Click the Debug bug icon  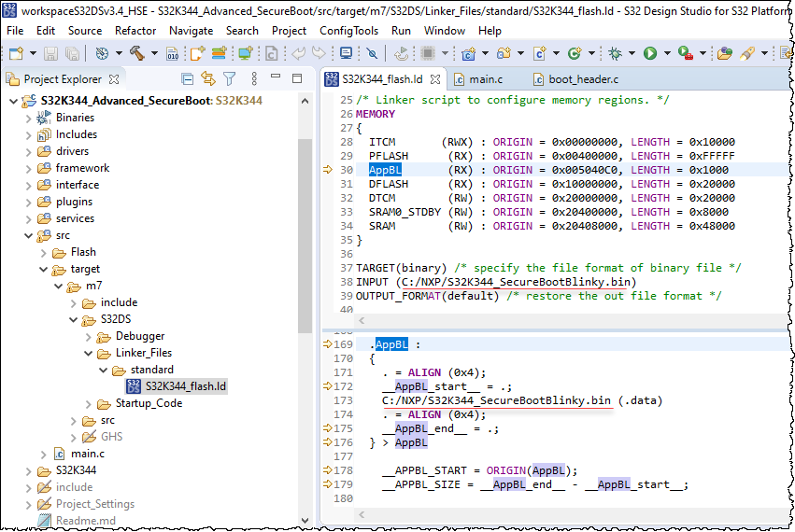615,54
